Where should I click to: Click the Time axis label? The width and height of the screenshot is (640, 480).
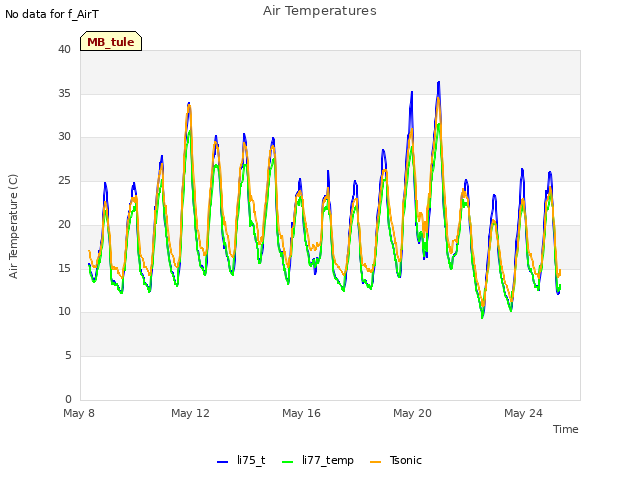point(565,429)
